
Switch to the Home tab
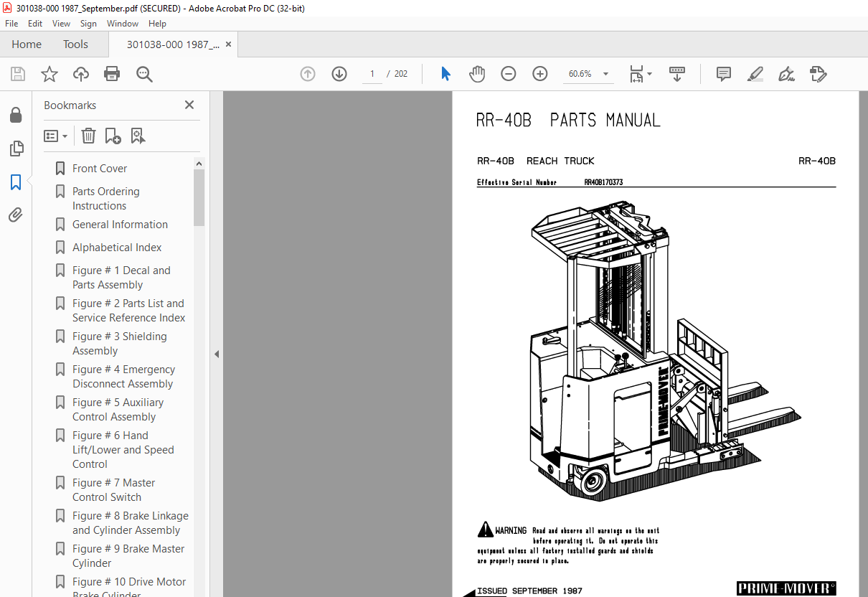click(x=27, y=44)
